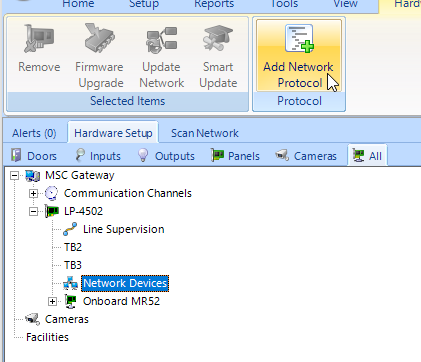Open the Home ribbon tab
421x362 pixels.
pyautogui.click(x=78, y=4)
